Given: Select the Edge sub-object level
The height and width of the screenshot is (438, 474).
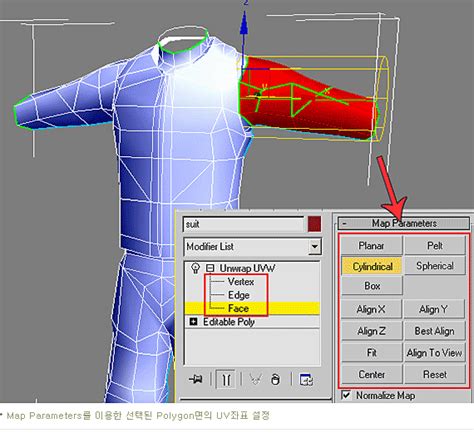Looking at the screenshot, I should 239,295.
